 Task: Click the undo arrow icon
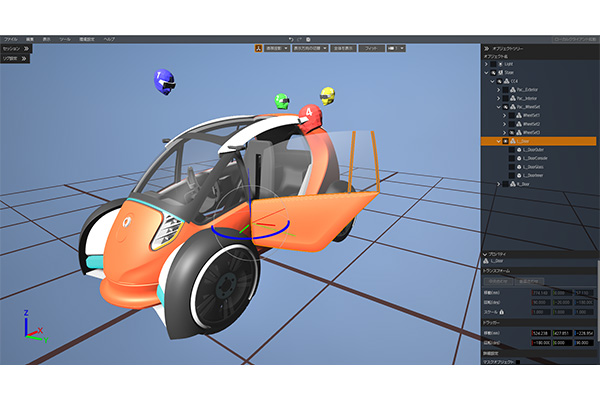point(291,39)
